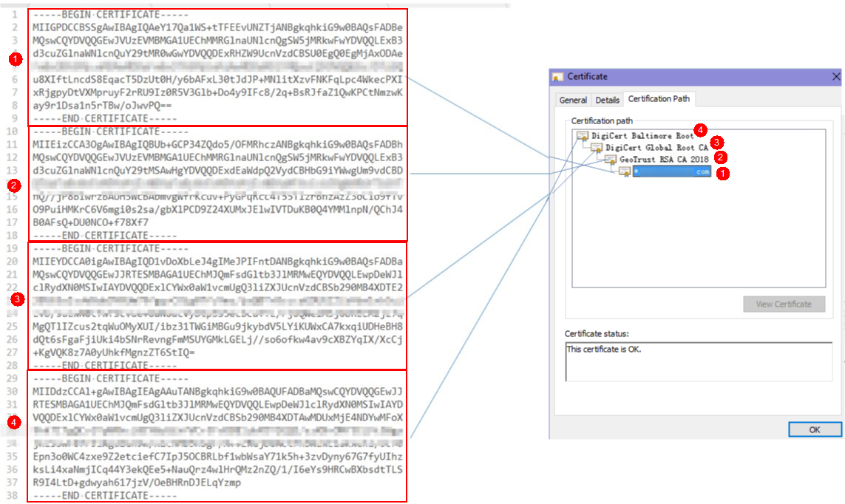845x504 pixels.
Task: Click line 20 starting with MIIEYDCCA0ig
Action: (217, 262)
